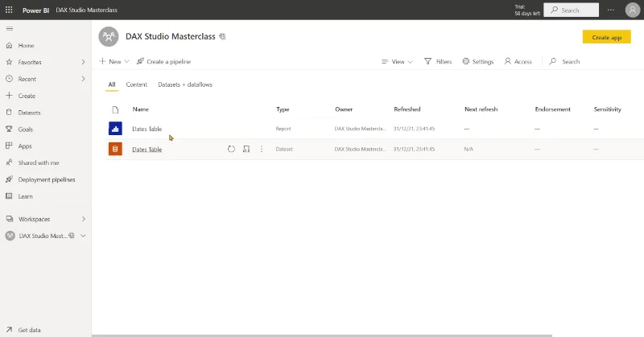Schedule refresh for Dates Table dataset

click(x=246, y=149)
